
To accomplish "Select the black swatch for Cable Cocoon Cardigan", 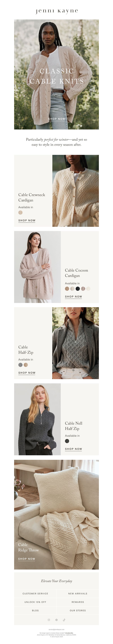I will click(78, 289).
